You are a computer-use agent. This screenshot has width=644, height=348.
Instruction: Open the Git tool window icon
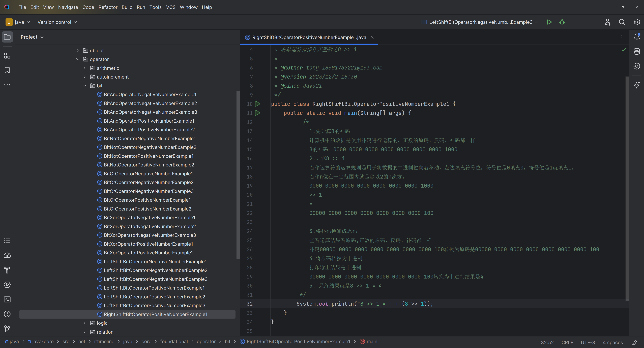[7, 329]
